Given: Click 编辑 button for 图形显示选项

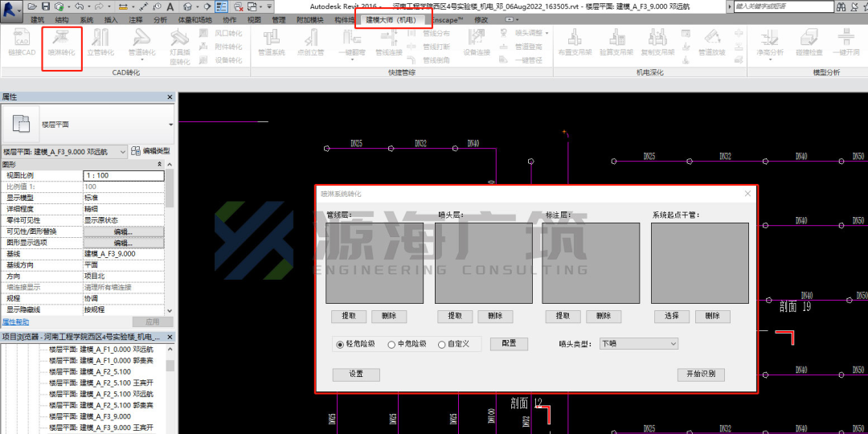Looking at the screenshot, I should [x=124, y=243].
